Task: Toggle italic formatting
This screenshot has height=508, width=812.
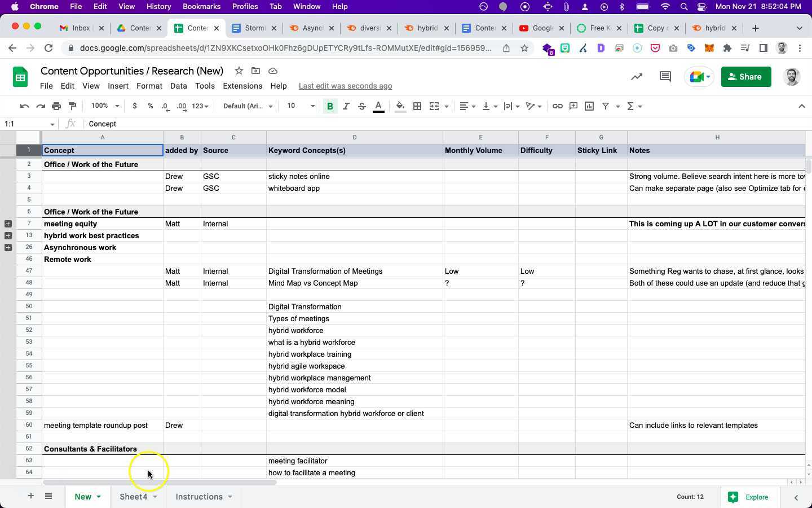Action: pyautogui.click(x=346, y=106)
